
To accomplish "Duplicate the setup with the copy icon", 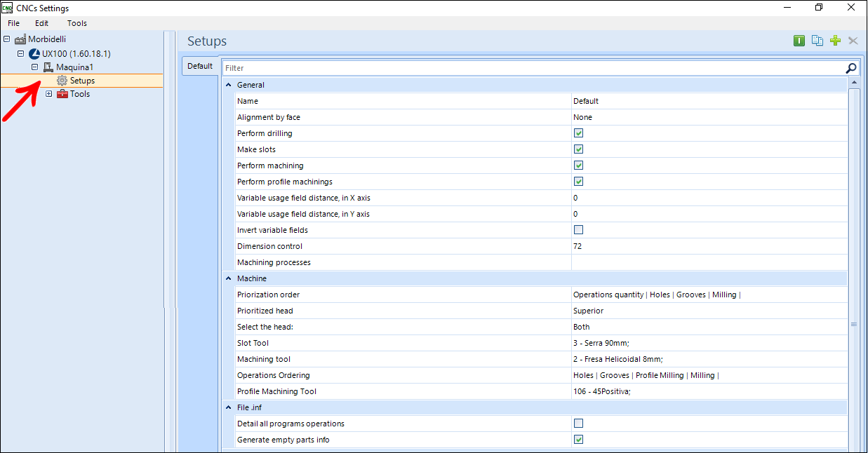I will tap(817, 41).
